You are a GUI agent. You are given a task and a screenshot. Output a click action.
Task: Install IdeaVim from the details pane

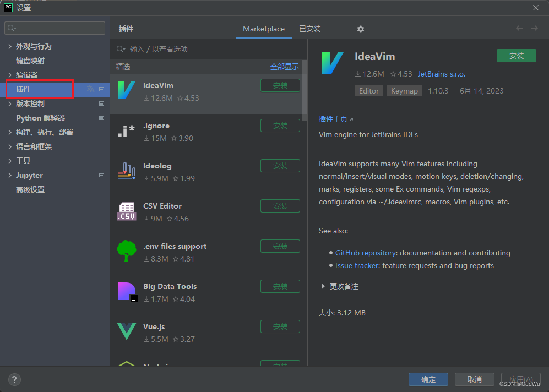pos(516,56)
